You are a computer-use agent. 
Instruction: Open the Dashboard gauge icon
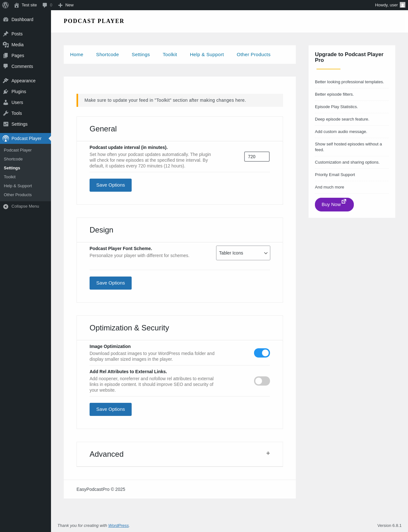[6, 19]
